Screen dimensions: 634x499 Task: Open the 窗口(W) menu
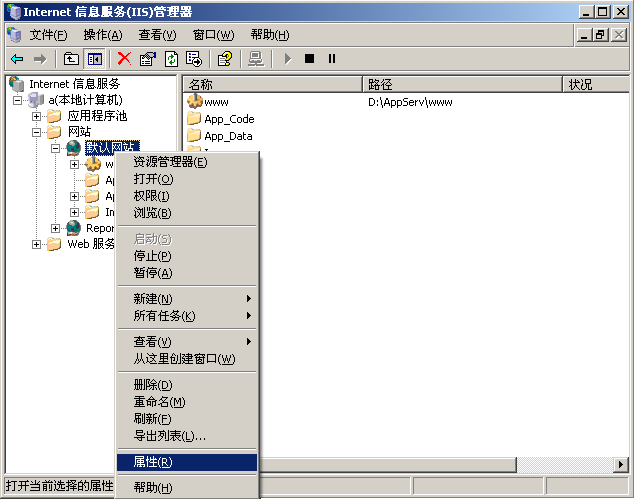213,35
